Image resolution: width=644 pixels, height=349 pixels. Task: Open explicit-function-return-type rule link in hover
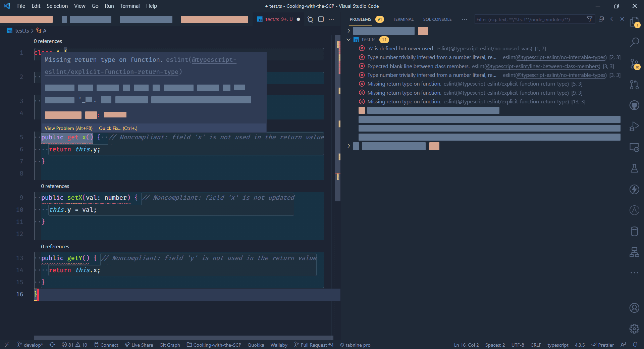(141, 66)
